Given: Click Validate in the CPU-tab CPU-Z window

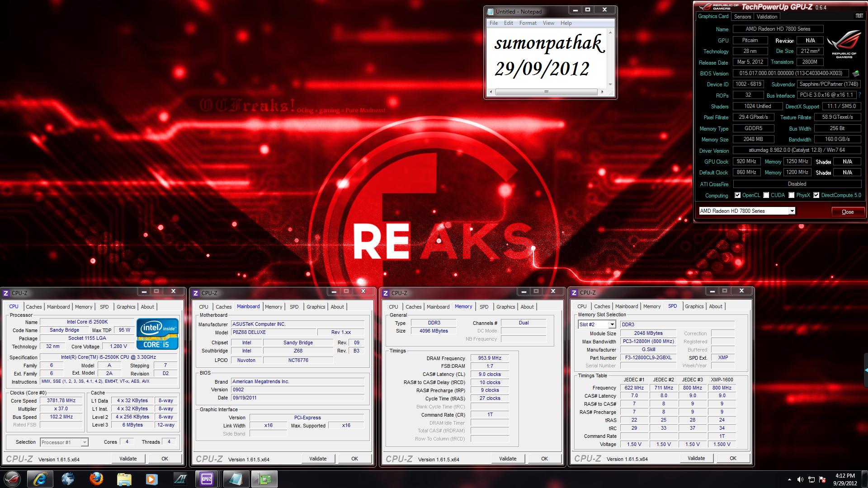Looking at the screenshot, I should 128,459.
